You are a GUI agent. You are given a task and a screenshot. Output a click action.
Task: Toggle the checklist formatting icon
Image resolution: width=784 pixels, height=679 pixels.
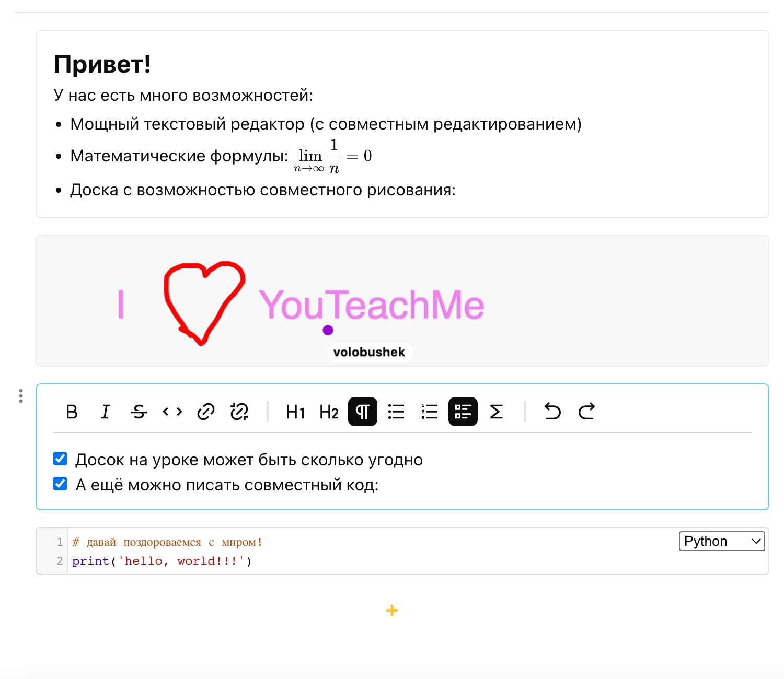click(x=463, y=412)
